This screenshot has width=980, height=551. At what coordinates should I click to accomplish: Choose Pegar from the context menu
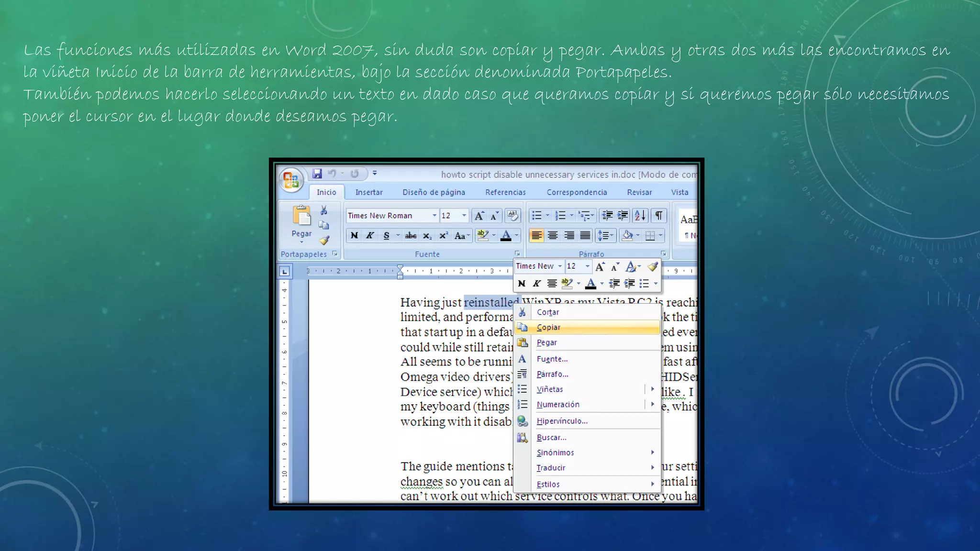pyautogui.click(x=588, y=343)
